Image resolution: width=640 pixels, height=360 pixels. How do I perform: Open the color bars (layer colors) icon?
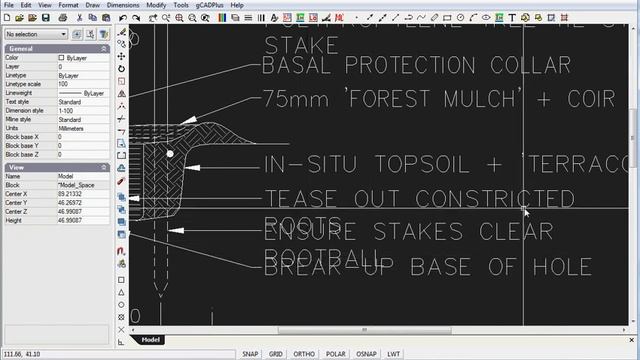(222, 18)
